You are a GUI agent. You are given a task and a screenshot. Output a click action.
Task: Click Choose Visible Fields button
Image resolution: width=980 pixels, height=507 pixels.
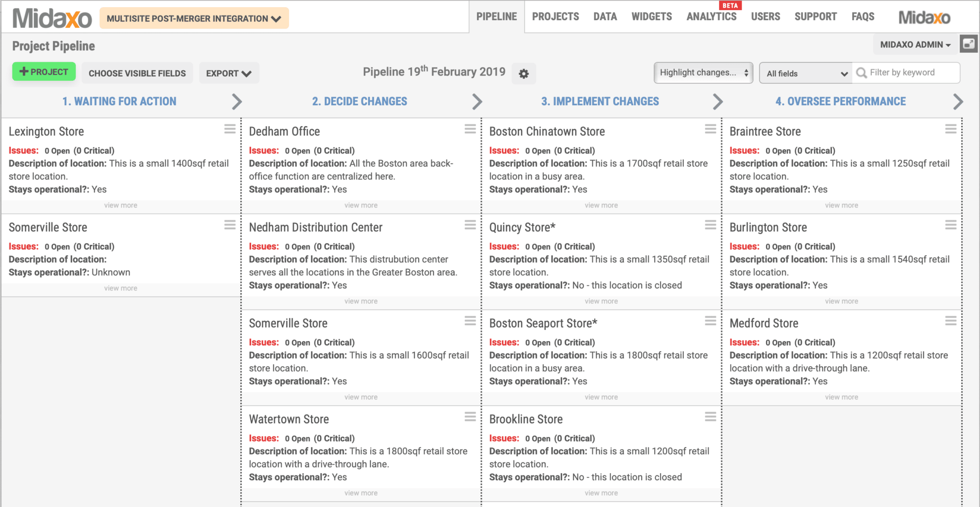coord(137,73)
